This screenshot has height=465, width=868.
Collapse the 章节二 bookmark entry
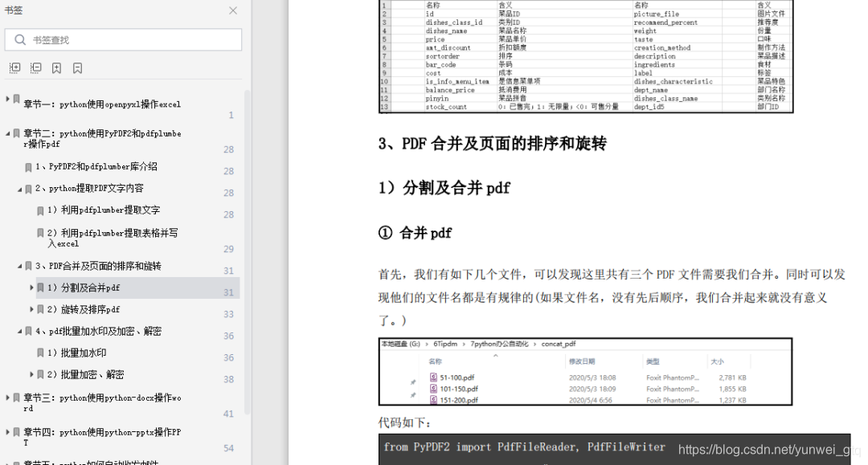pos(6,133)
